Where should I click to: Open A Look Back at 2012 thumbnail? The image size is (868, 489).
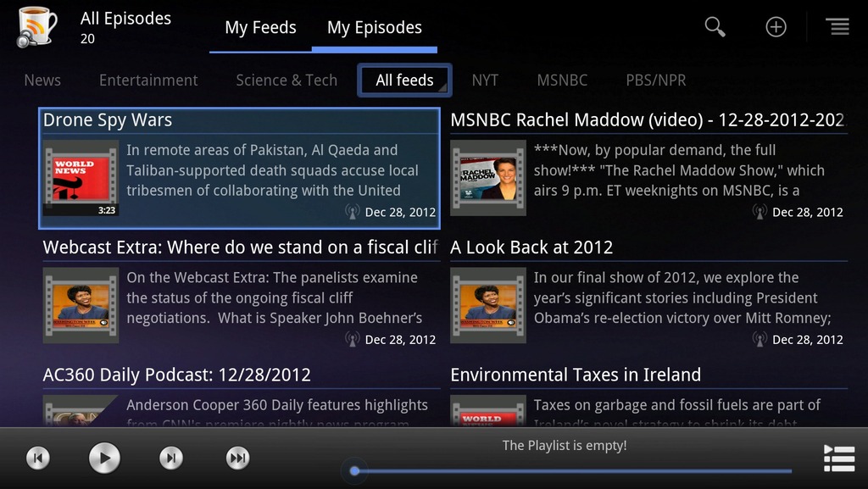tap(488, 305)
